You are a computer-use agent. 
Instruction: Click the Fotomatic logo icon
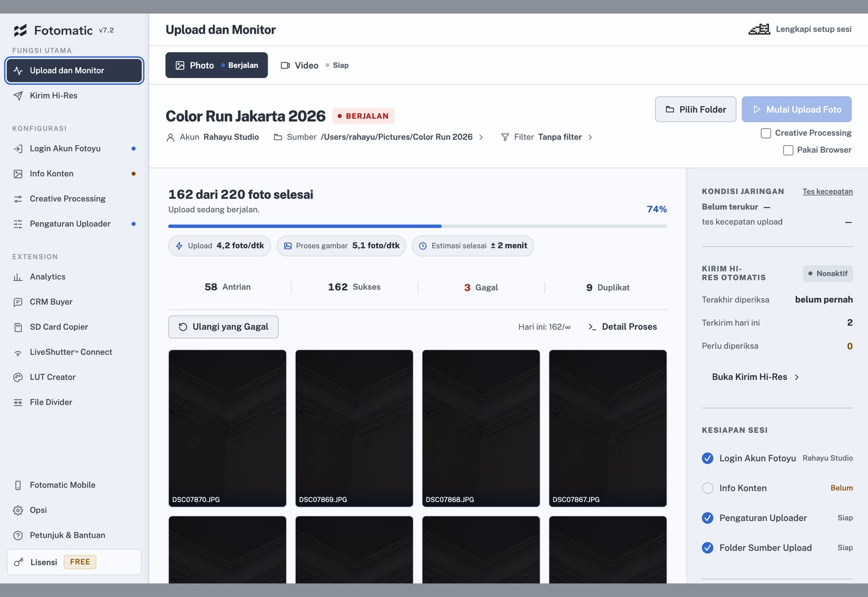click(20, 31)
